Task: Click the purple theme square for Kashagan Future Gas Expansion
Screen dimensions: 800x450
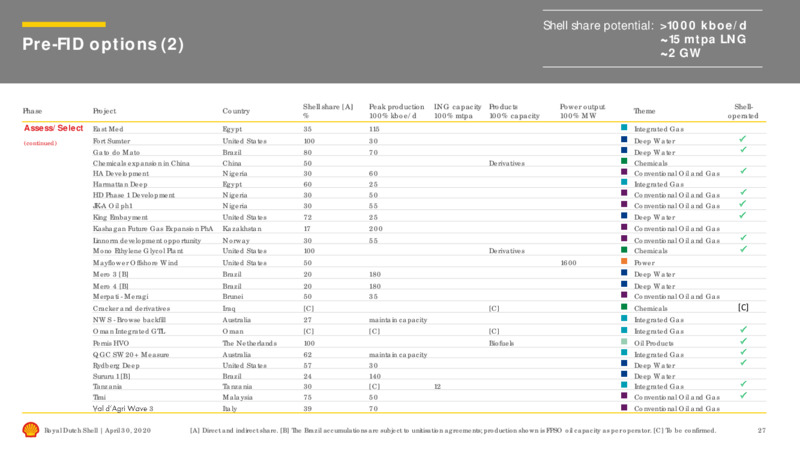Action: 624,227
